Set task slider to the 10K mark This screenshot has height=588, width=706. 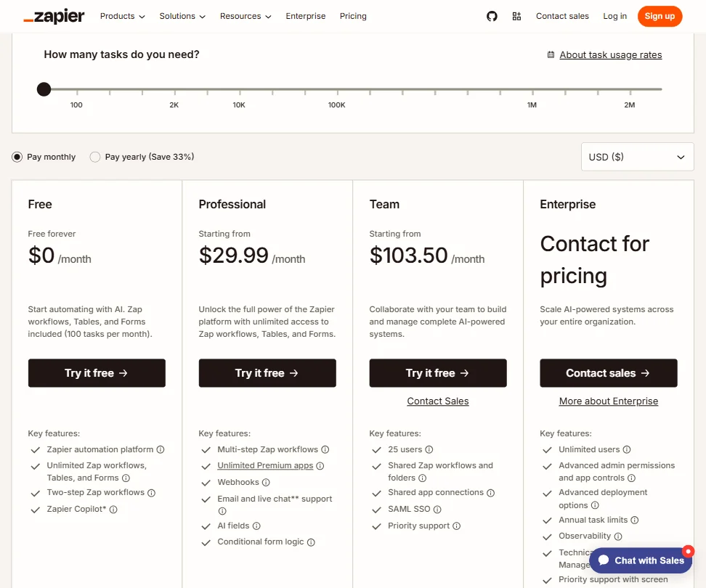(240, 89)
